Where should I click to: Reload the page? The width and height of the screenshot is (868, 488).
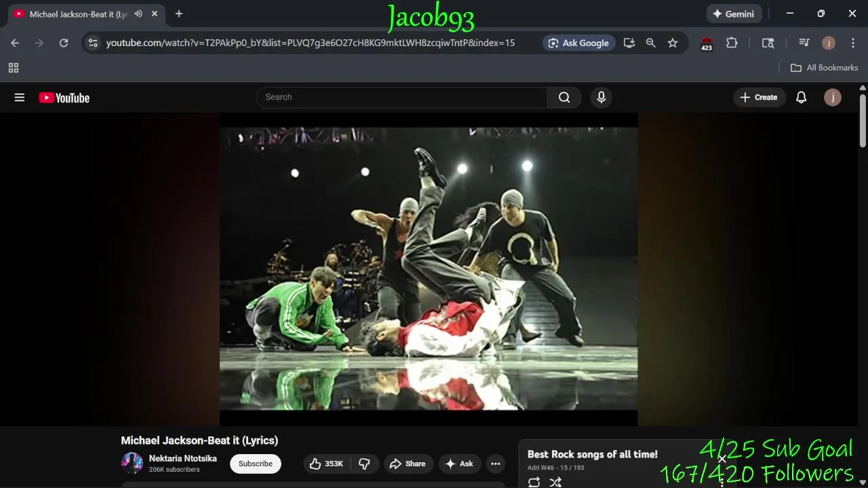(x=64, y=43)
